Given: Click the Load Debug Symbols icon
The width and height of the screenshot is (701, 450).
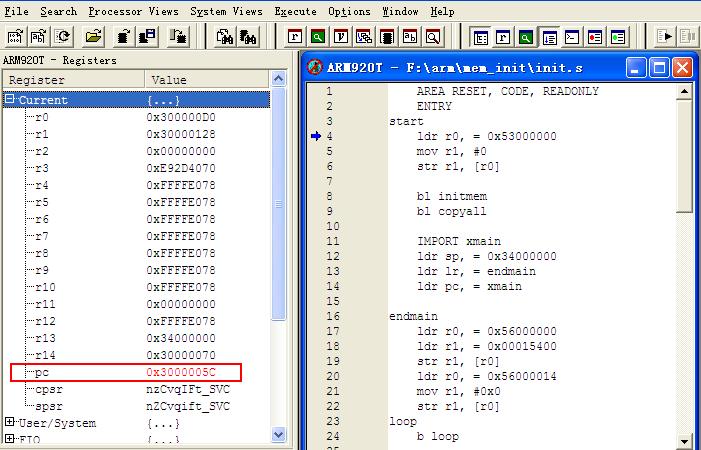Looking at the screenshot, I should [39, 37].
